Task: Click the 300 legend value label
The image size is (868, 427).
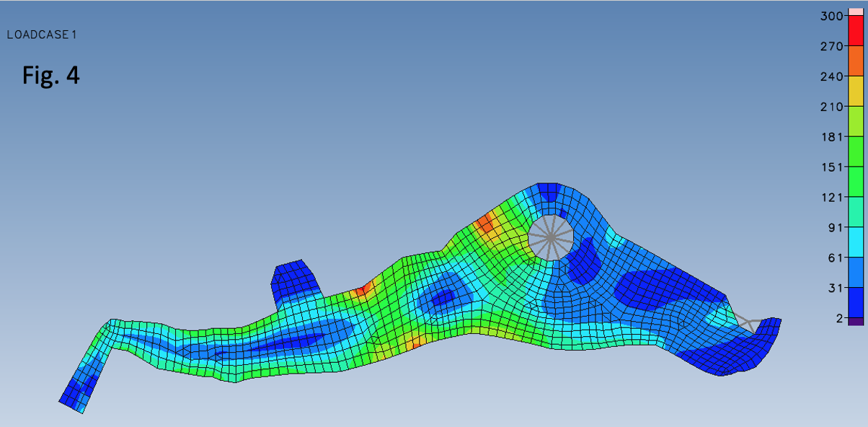Action: [832, 16]
